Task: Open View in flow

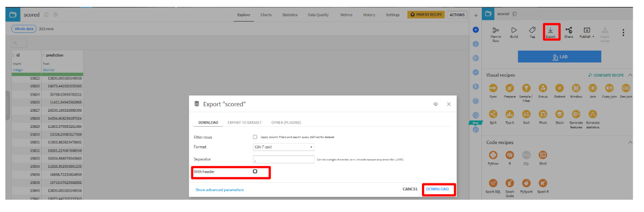Action: point(495,35)
